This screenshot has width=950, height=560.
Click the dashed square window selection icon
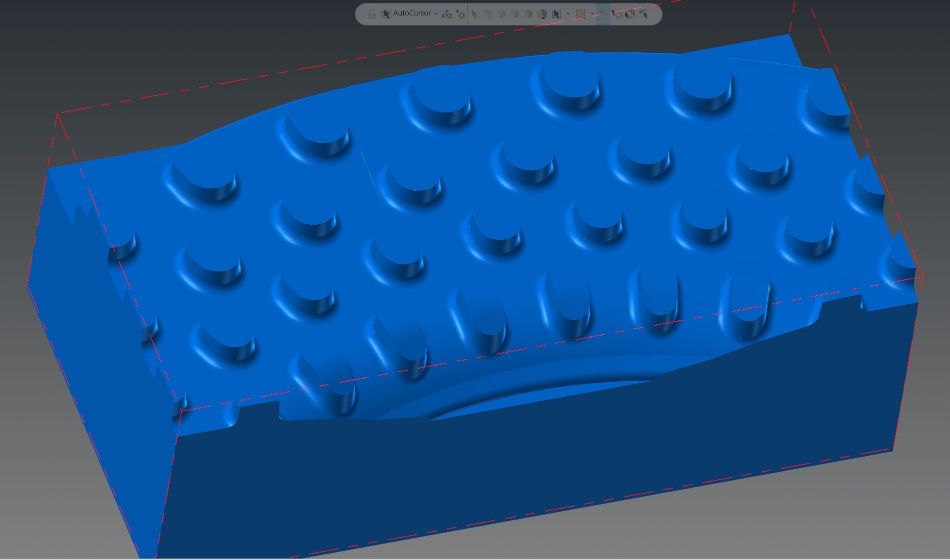pos(581,14)
